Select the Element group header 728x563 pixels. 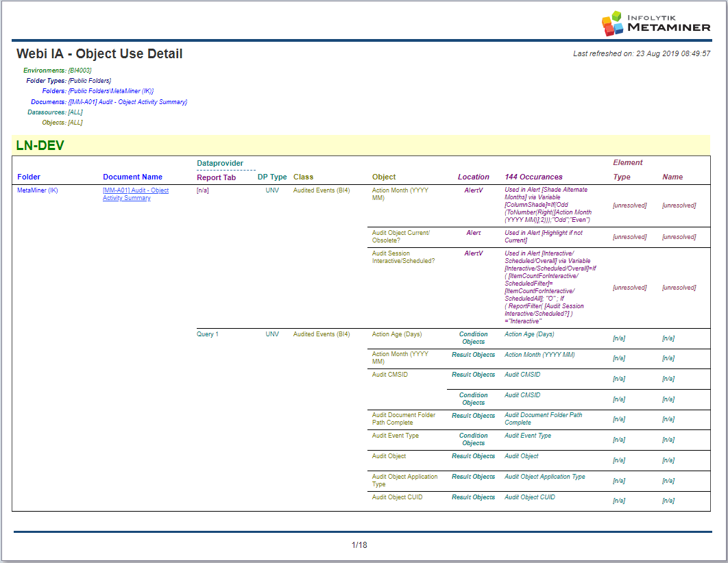pyautogui.click(x=628, y=162)
